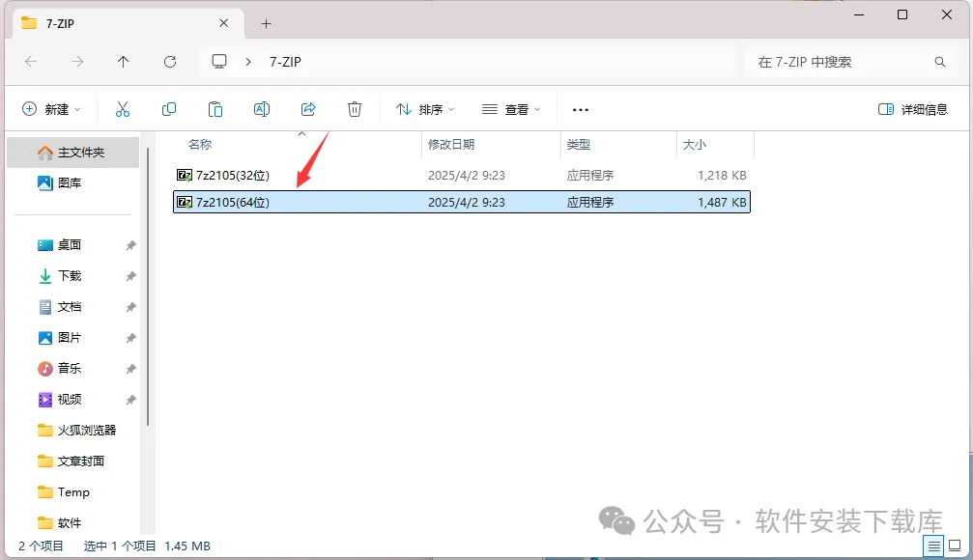Toggle the 详细信息 details pane
The width and height of the screenshot is (973, 560).
[913, 110]
